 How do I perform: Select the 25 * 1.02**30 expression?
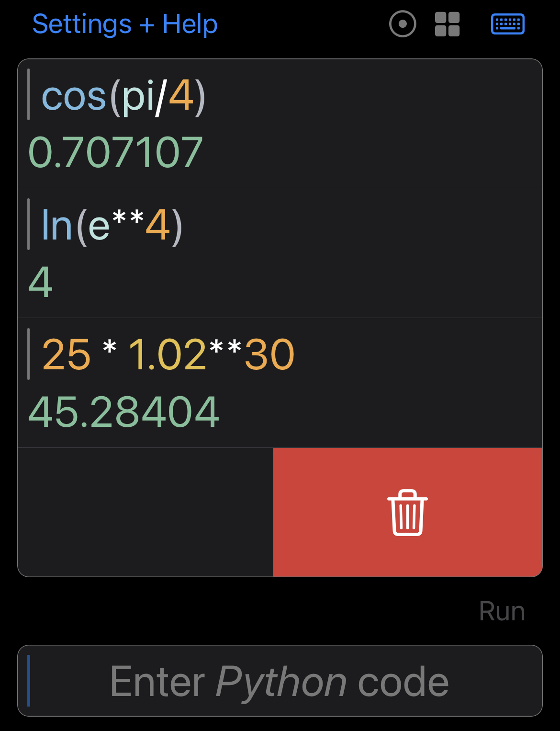tap(168, 354)
